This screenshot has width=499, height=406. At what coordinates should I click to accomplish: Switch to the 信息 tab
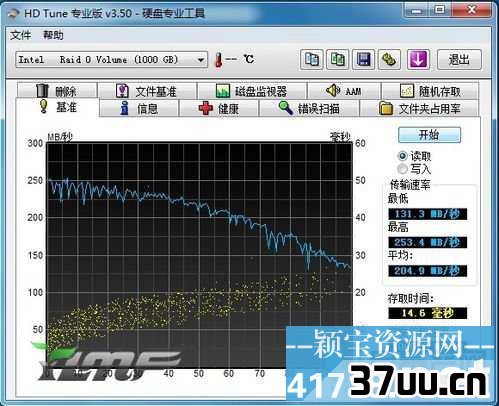click(139, 109)
